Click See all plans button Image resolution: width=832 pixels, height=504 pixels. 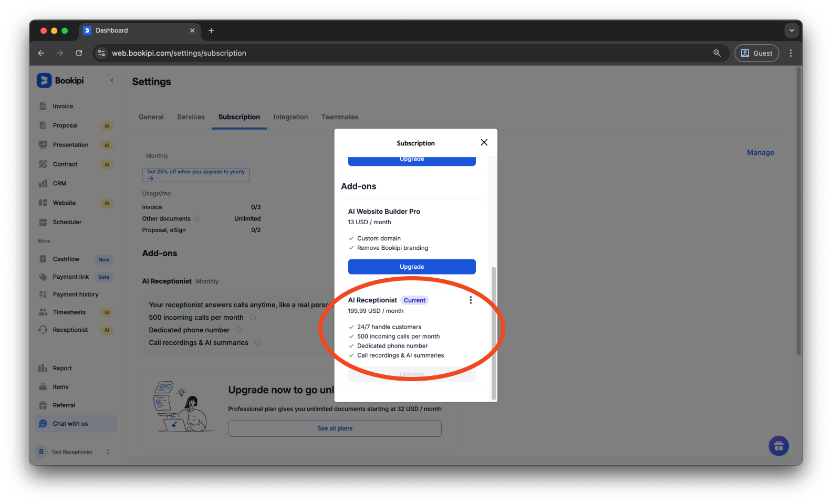[x=335, y=428]
